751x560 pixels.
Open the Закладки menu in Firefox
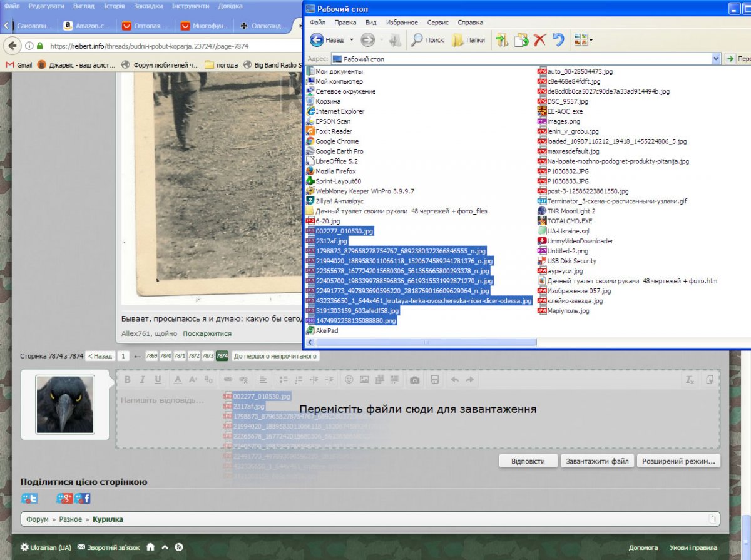pyautogui.click(x=148, y=6)
